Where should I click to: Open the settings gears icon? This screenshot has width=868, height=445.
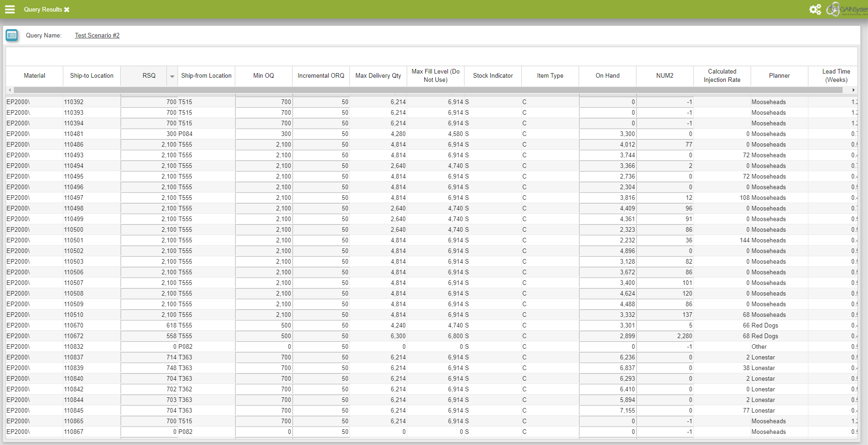point(815,9)
